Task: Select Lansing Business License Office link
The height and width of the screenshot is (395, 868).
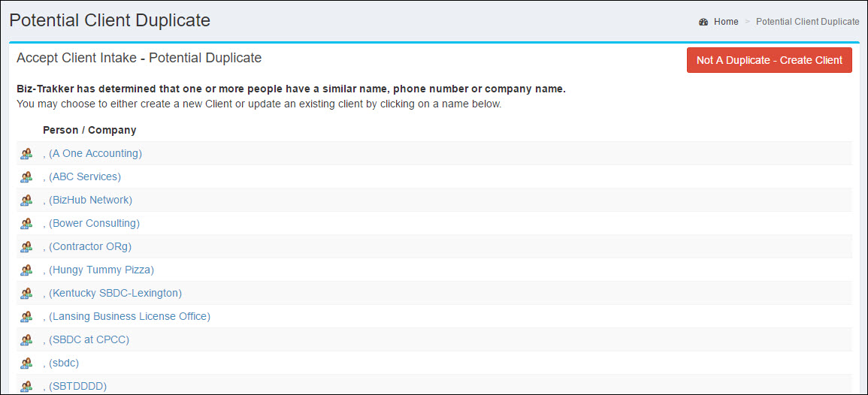Action: (x=127, y=316)
